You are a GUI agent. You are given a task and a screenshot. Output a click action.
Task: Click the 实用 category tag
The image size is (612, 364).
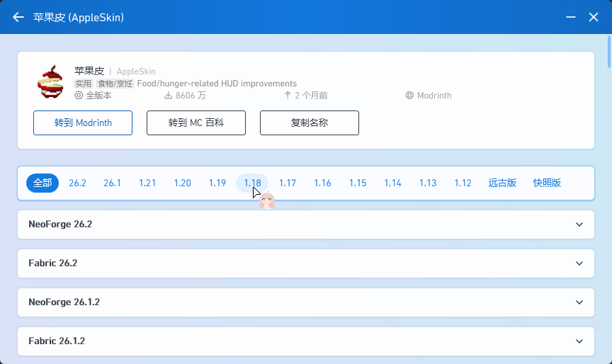click(x=83, y=84)
